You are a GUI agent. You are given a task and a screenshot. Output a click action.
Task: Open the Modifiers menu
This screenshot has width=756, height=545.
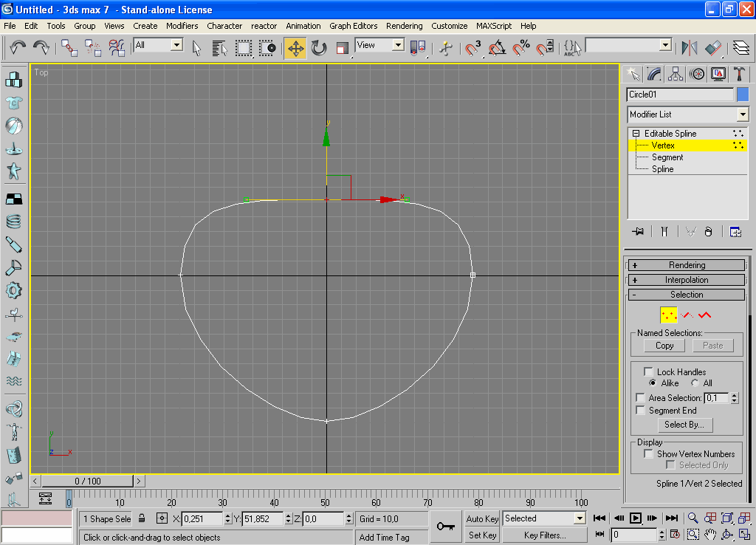182,26
